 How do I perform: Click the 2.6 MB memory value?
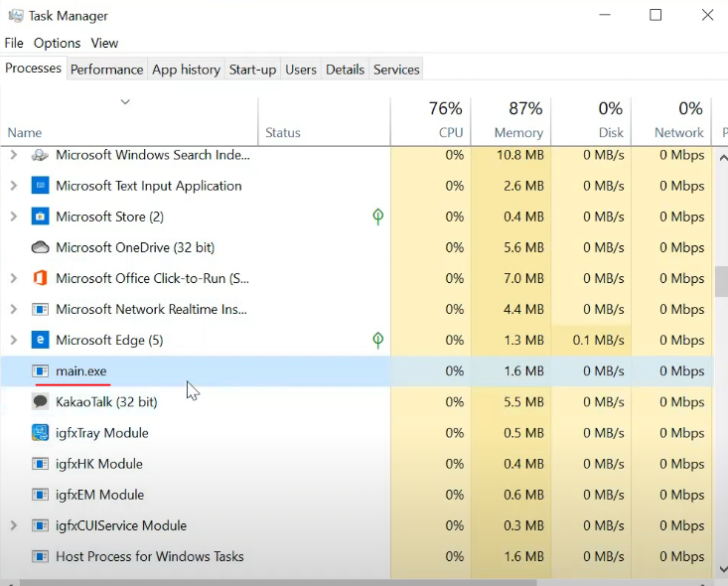[x=523, y=186]
